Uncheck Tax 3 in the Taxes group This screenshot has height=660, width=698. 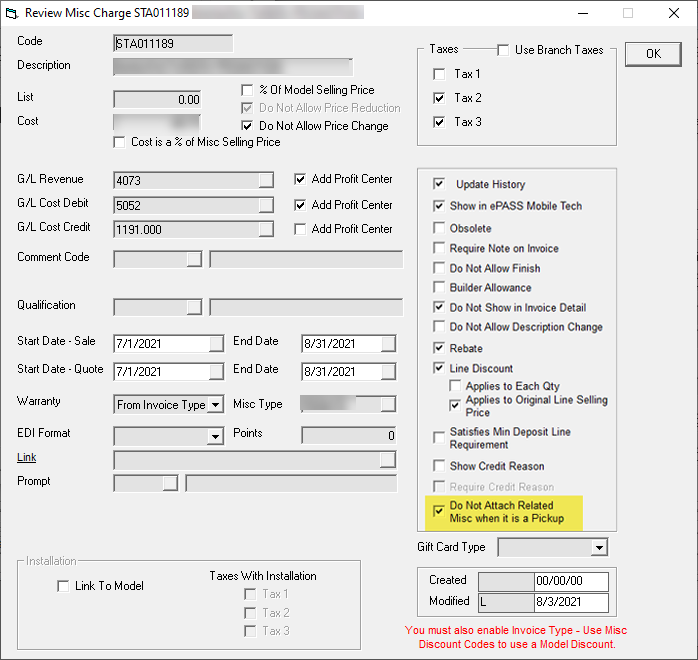[x=439, y=122]
